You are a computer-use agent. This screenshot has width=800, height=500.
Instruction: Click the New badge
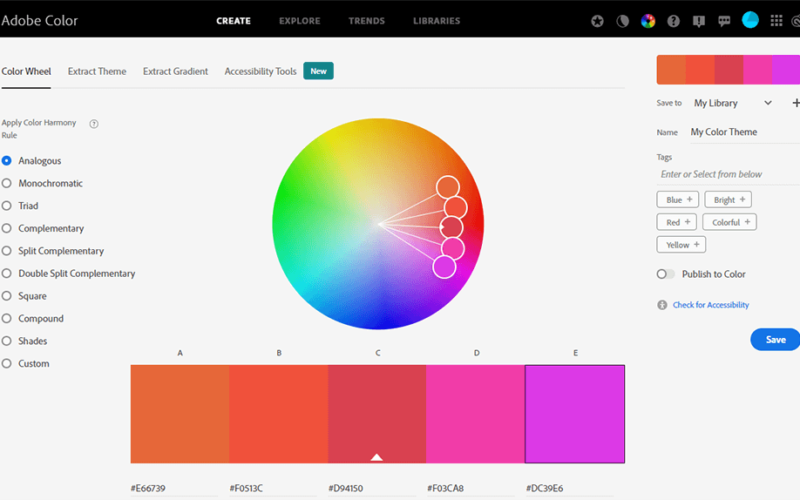pyautogui.click(x=318, y=71)
